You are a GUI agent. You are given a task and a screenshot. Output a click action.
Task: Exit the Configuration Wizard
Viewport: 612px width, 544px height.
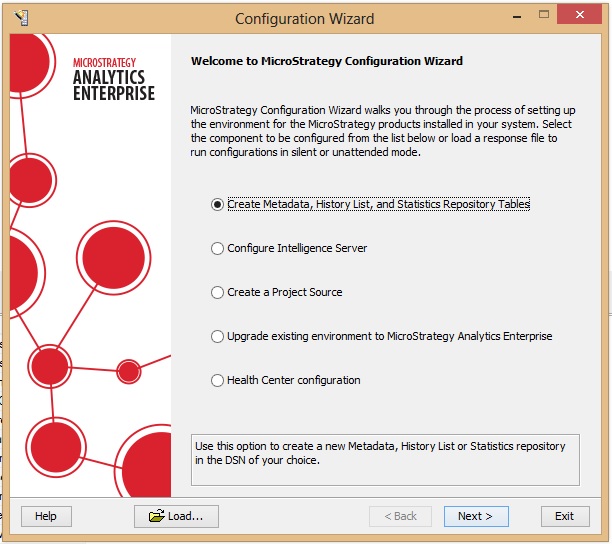pyautogui.click(x=565, y=516)
